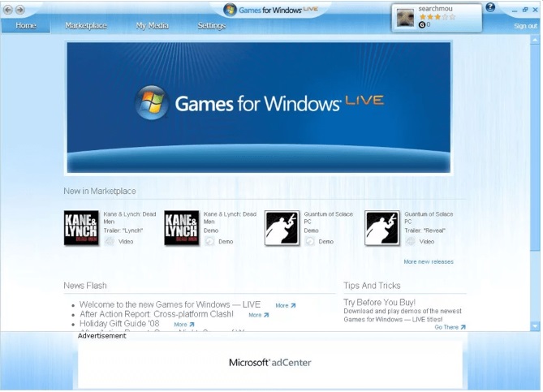Open the More new releases link
This screenshot has height=392, width=543.
[429, 262]
